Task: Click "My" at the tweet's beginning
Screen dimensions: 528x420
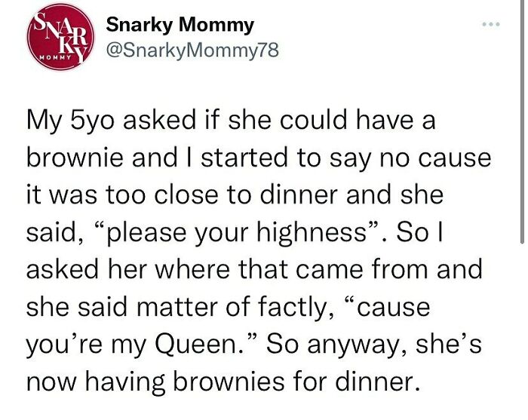Action: [x=44, y=121]
